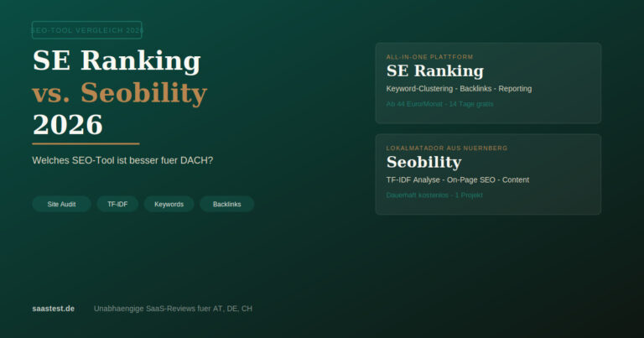Open the saastest.de link
Viewport: 644px width, 338px height.
pos(54,309)
